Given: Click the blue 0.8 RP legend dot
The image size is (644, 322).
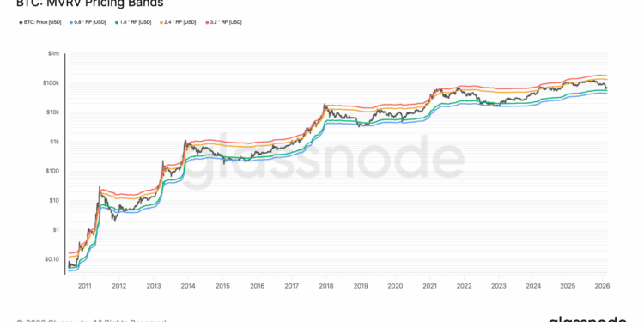Looking at the screenshot, I should tap(71, 22).
